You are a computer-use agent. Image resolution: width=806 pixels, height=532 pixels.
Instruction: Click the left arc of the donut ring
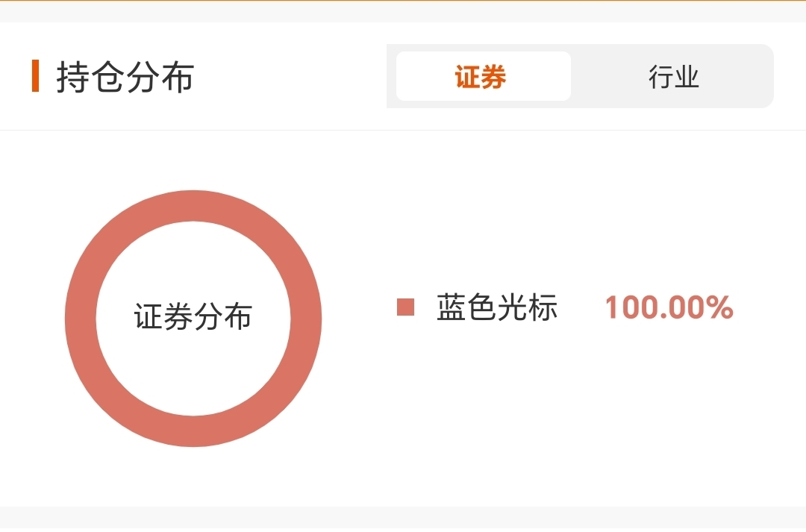pos(81,318)
